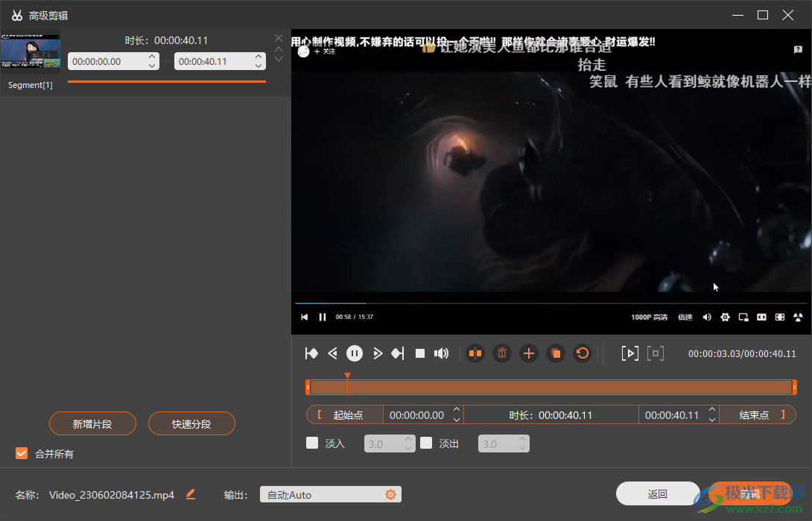Remove Segment[1] with its X icon
Screen dimensions: 812x521
tap(279, 38)
